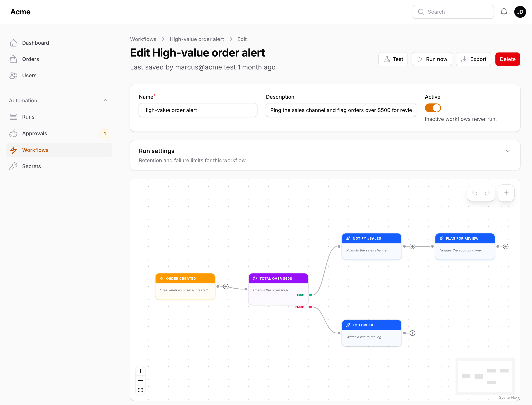Image resolution: width=532 pixels, height=405 pixels.
Task: Open Approvals in the sidebar
Action: click(x=59, y=133)
